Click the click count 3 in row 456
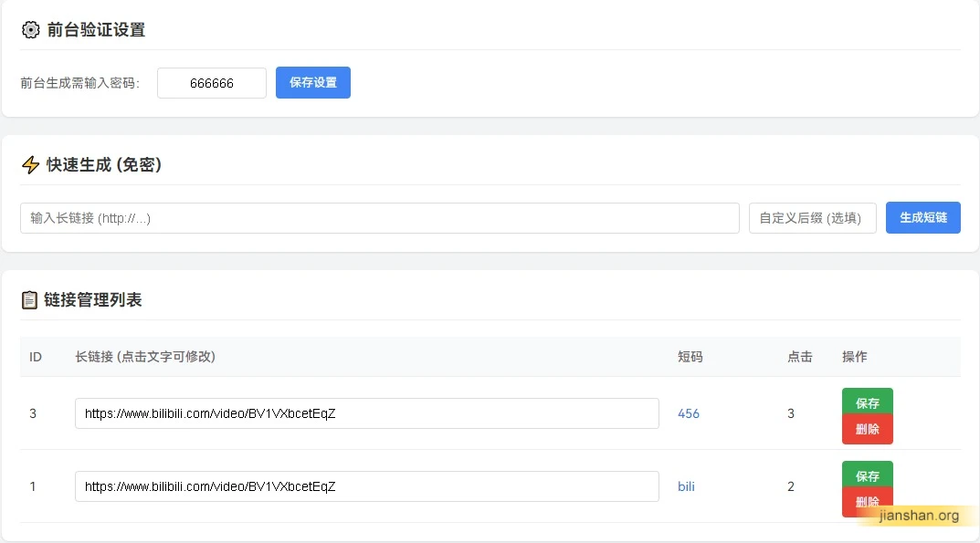The width and height of the screenshot is (980, 543). (791, 413)
